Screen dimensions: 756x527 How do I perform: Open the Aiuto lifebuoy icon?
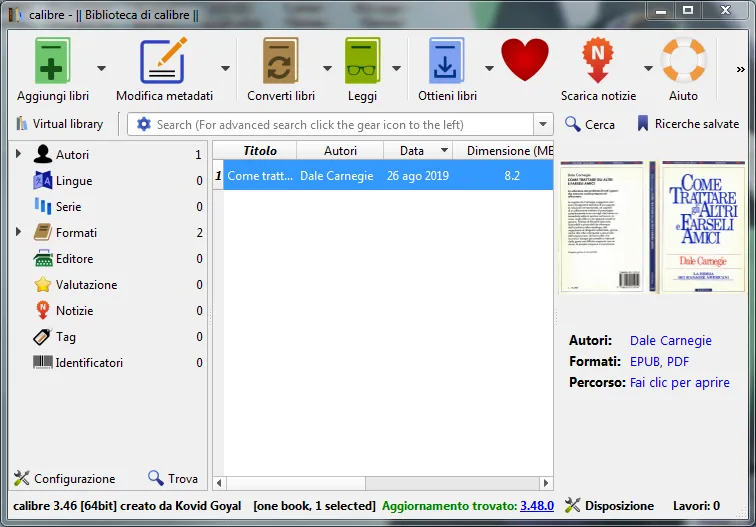click(x=683, y=61)
